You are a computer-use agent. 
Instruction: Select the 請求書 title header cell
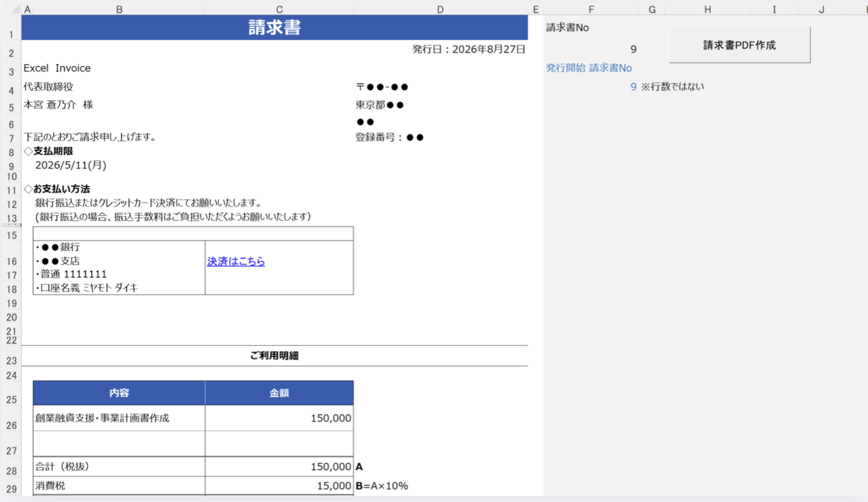point(274,27)
